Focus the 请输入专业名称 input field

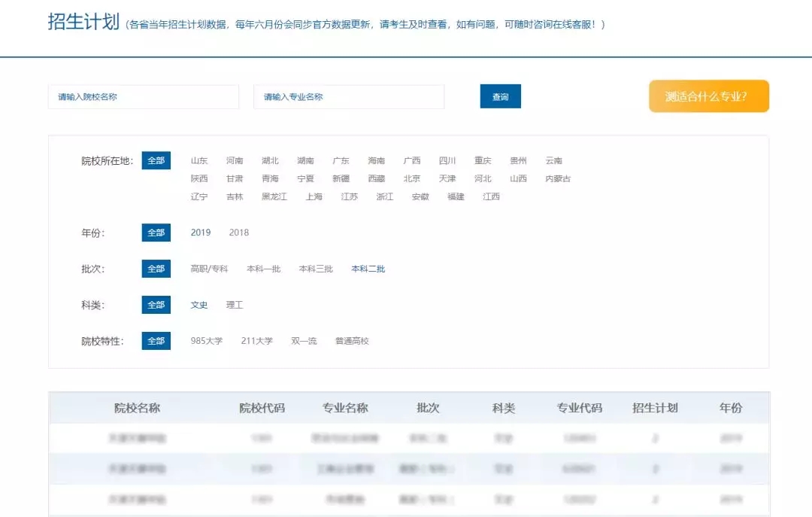point(348,97)
